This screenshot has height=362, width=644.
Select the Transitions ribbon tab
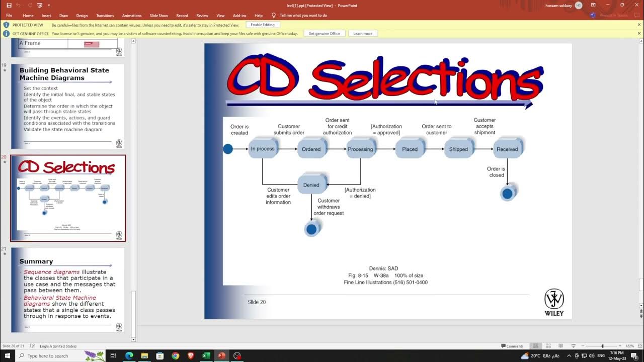coord(105,16)
